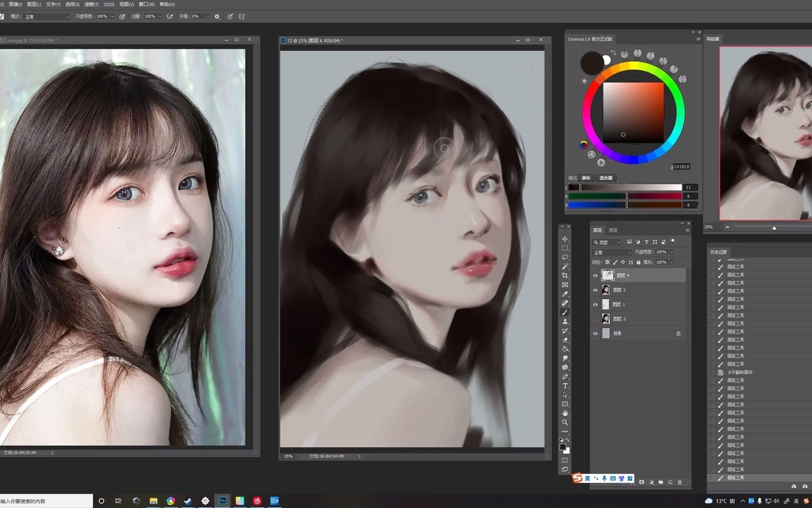Hide layer 图层 4 with eye icon
The height and width of the screenshot is (508, 812).
coord(595,276)
